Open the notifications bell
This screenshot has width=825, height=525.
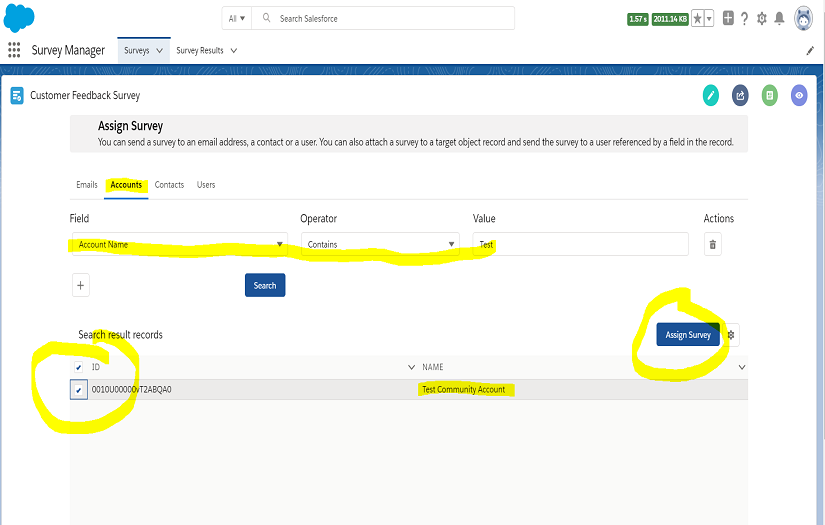[779, 18]
